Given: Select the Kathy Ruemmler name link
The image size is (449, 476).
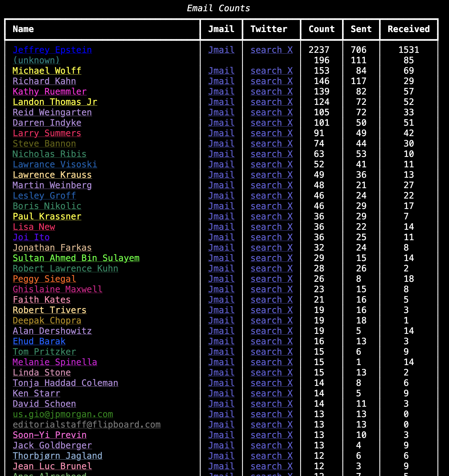Looking at the screenshot, I should point(50,91).
